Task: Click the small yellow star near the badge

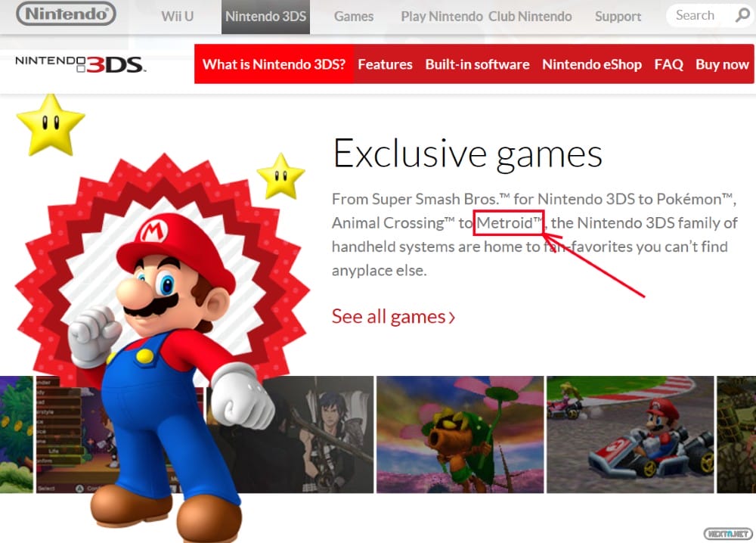Action: pos(280,176)
